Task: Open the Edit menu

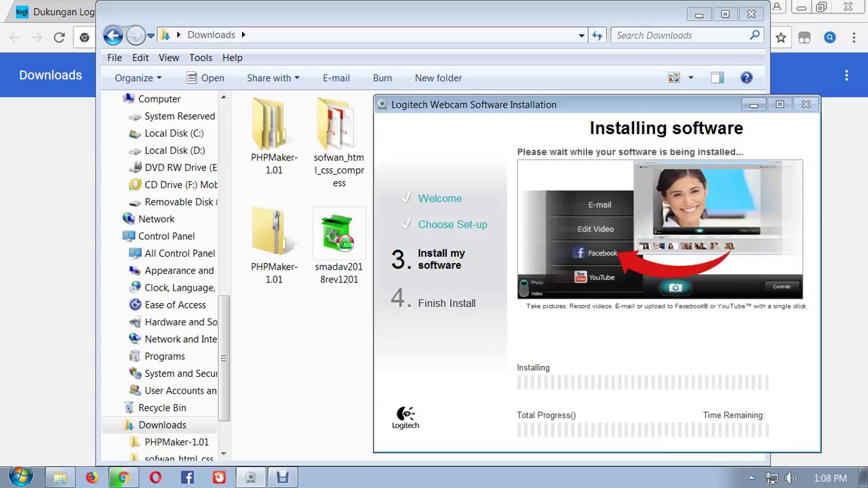Action: pyautogui.click(x=140, y=58)
